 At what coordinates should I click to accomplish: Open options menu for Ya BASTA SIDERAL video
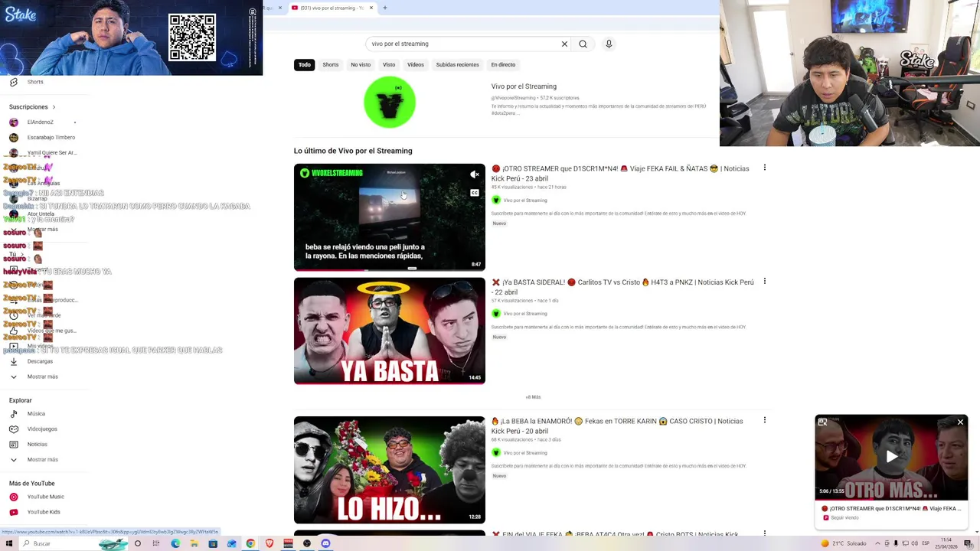pos(764,282)
